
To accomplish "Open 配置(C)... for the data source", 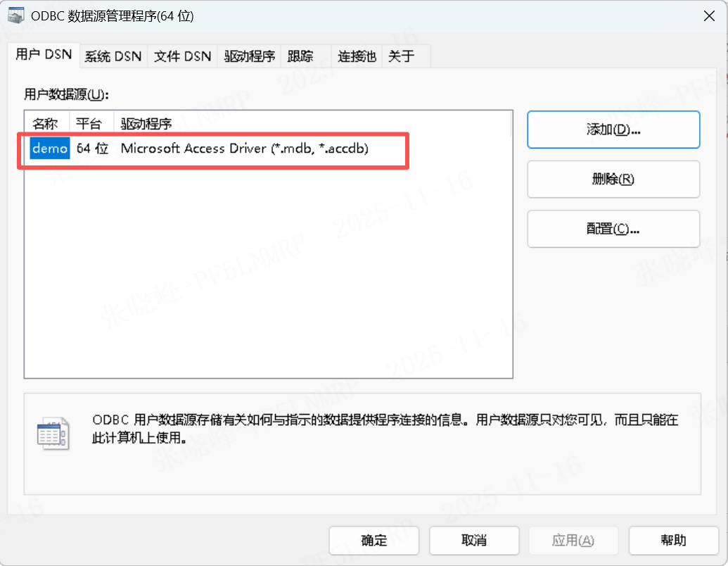I will [613, 229].
